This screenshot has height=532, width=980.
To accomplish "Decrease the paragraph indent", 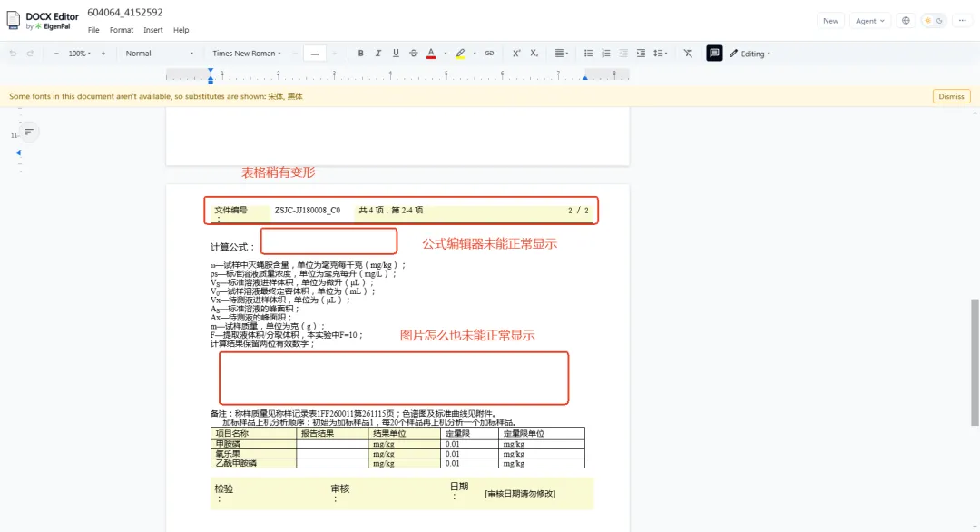I will click(x=623, y=54).
